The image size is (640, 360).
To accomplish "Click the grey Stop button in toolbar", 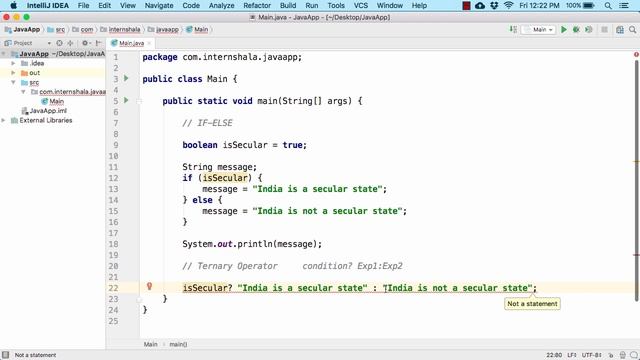I will [x=604, y=29].
